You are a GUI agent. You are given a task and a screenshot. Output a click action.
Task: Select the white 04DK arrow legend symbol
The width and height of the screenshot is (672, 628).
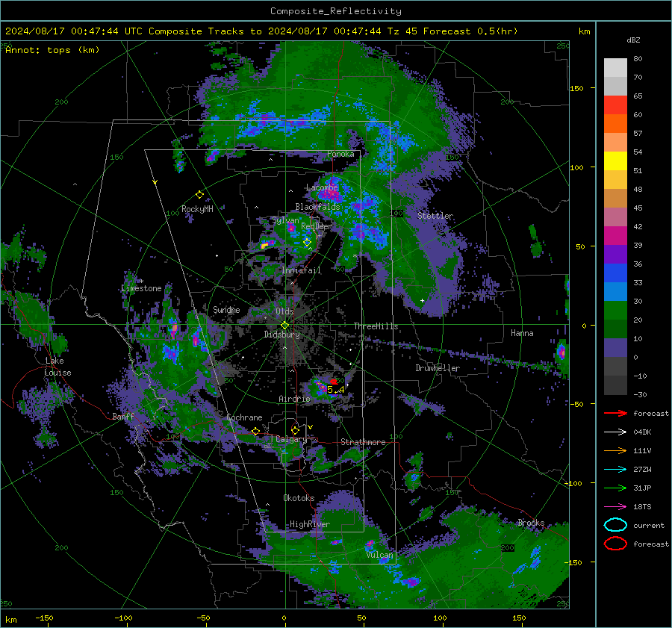point(615,432)
